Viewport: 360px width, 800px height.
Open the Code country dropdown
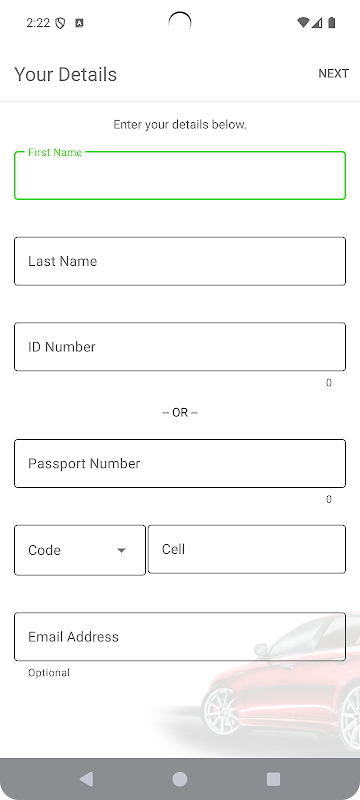(80, 550)
